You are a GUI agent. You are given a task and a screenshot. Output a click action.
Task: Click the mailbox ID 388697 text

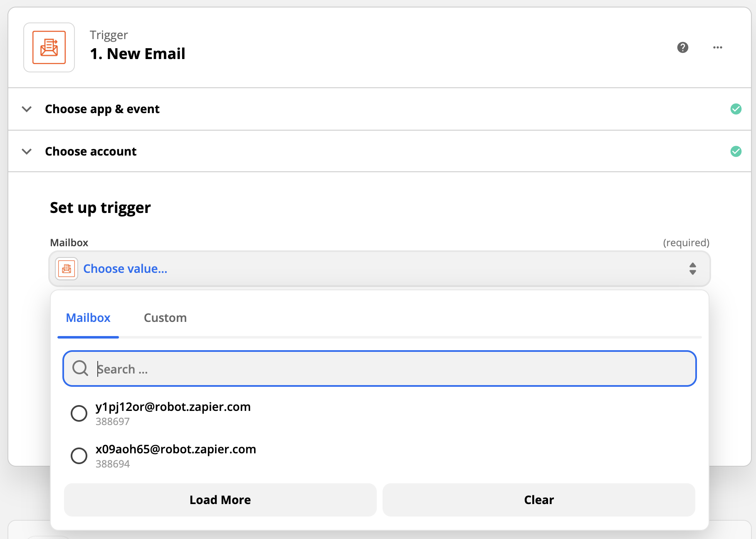tap(113, 422)
